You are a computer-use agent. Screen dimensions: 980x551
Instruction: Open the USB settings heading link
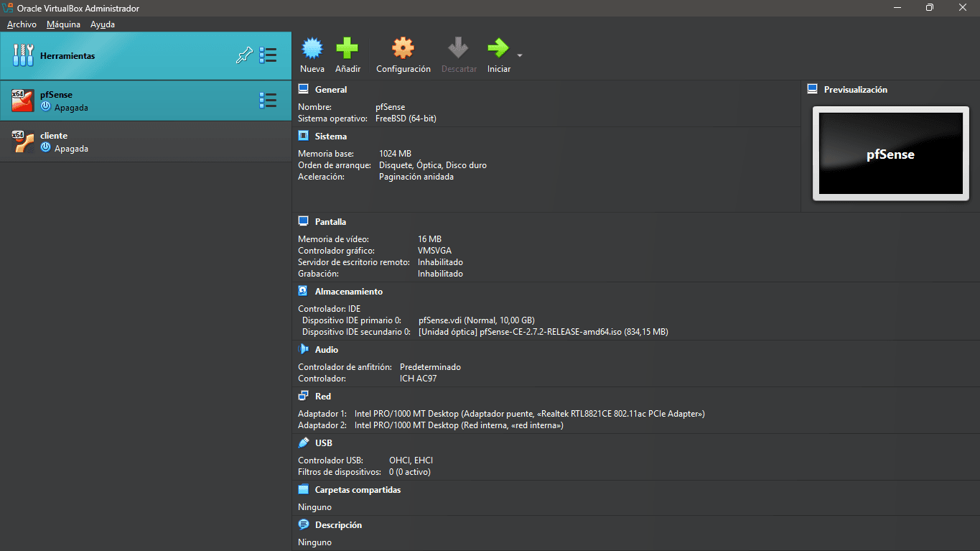pyautogui.click(x=324, y=443)
